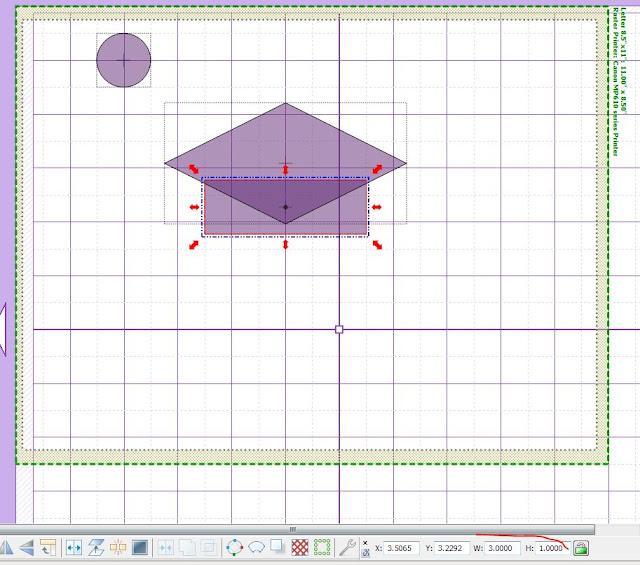
Task: Click the bottom-center resize handle of the rectangle
Action: pyautogui.click(x=285, y=245)
